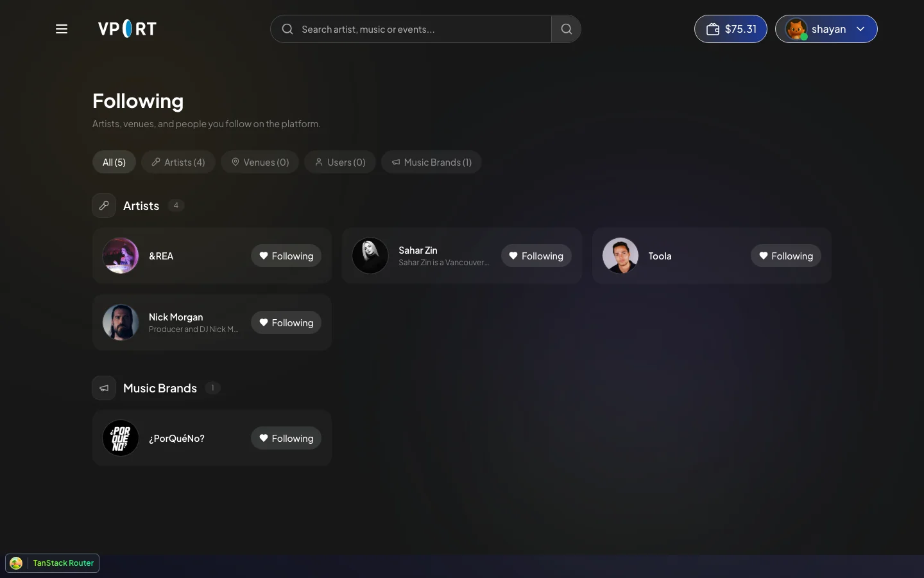Open the ¿PorQuéNo? brand name
924x578 pixels.
coord(176,438)
